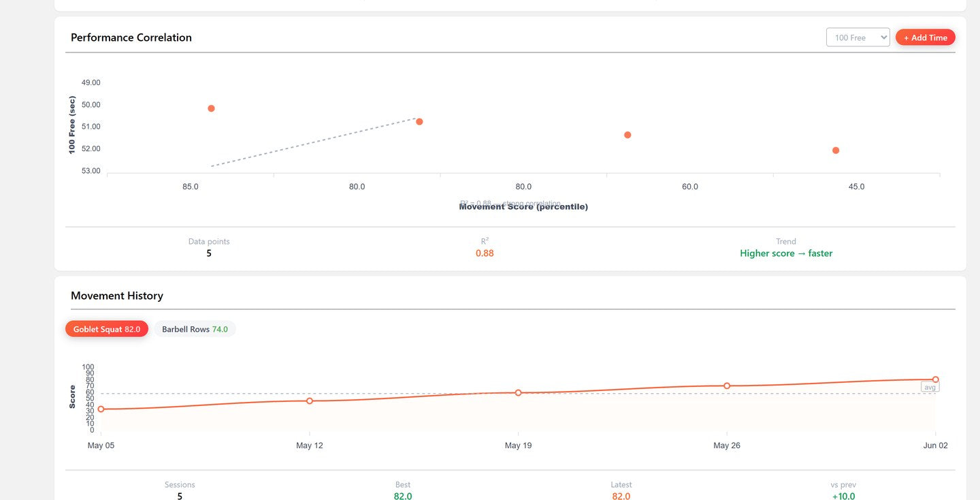Click the May 19 data point on the history line
Image resolution: width=980 pixels, height=500 pixels.
pyautogui.click(x=518, y=392)
